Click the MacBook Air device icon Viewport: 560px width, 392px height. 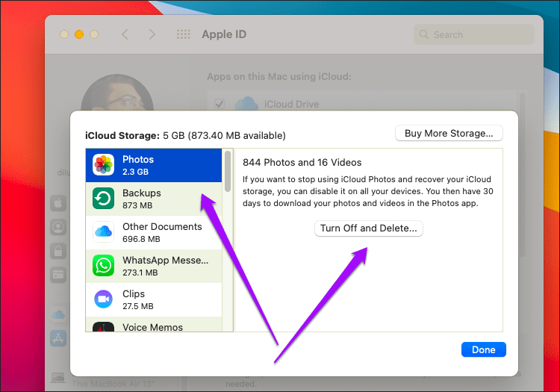[57, 378]
